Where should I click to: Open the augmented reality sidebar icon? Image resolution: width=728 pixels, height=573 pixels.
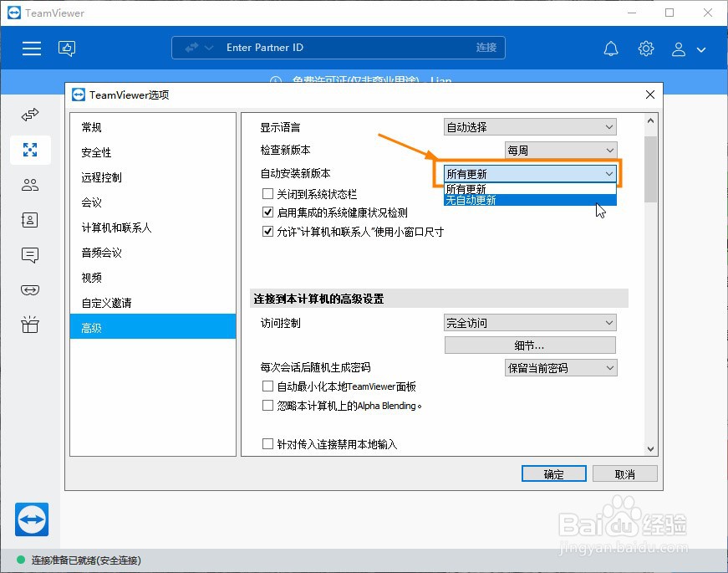[x=30, y=290]
